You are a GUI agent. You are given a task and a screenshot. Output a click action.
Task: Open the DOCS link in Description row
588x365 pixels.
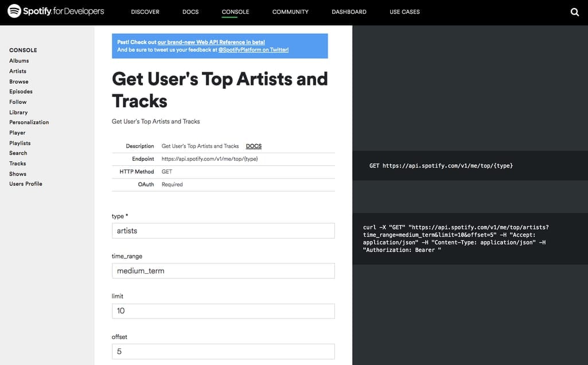coord(254,146)
